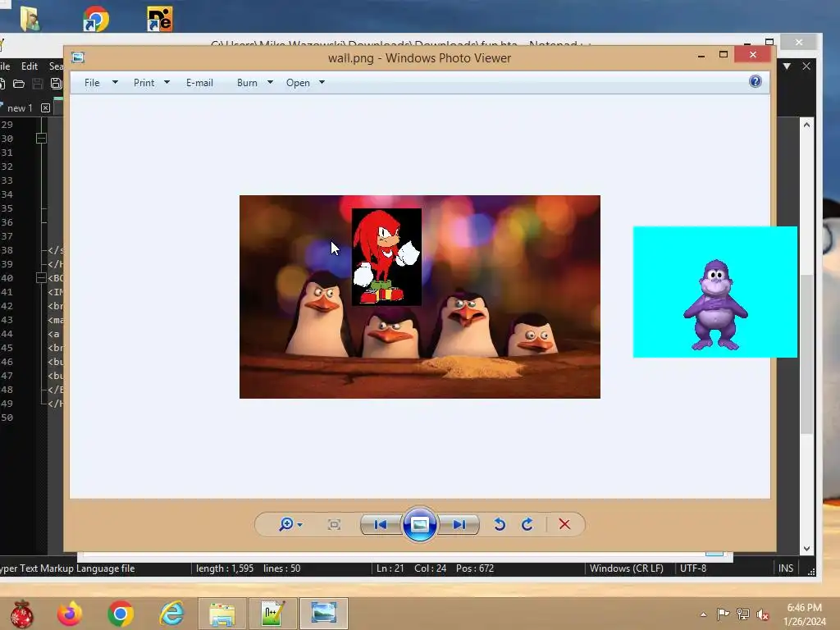The height and width of the screenshot is (630, 840).
Task: Click the Save All icon in Notepad++
Action: 56,84
